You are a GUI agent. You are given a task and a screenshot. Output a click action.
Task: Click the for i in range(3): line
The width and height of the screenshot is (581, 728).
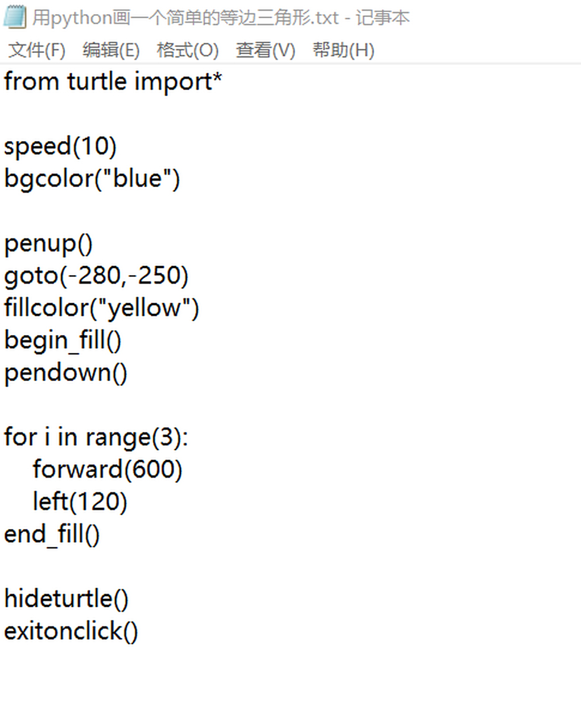pos(96,437)
